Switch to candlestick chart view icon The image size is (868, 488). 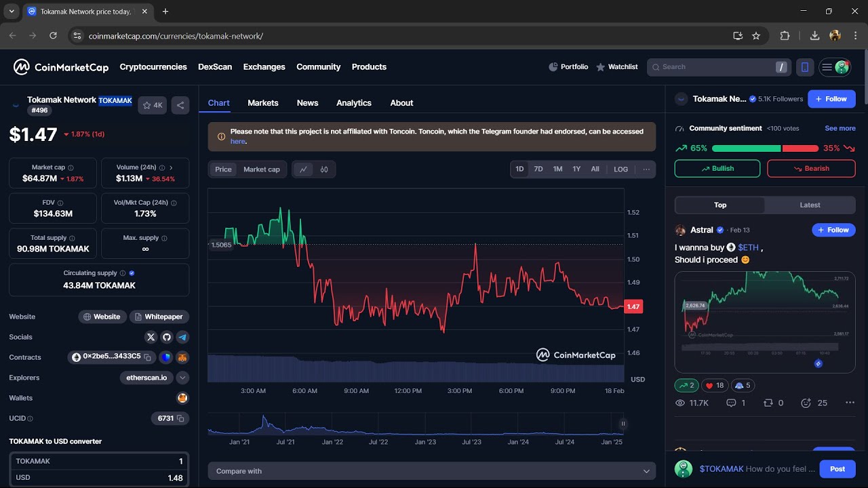[x=324, y=169]
